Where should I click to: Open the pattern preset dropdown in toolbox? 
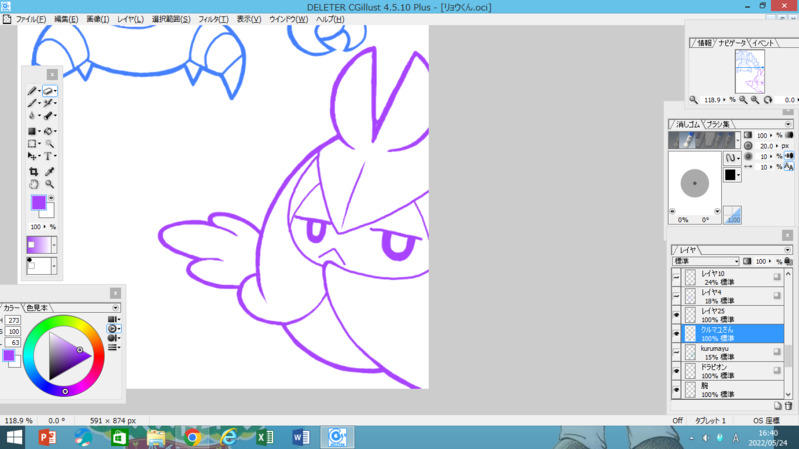pos(54,266)
